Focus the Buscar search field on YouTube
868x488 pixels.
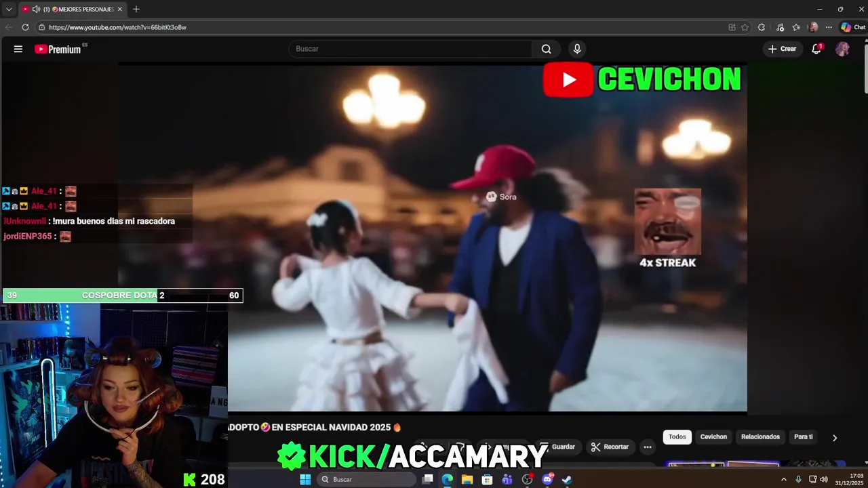click(x=410, y=49)
